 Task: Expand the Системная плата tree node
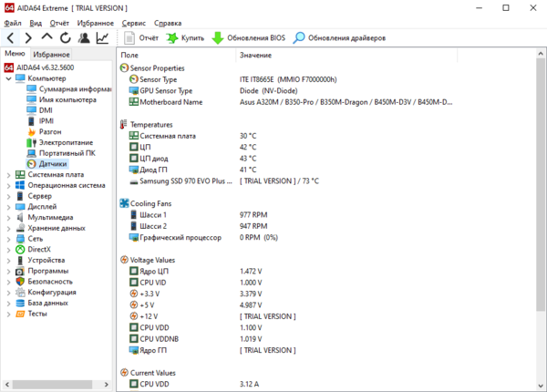[9, 175]
